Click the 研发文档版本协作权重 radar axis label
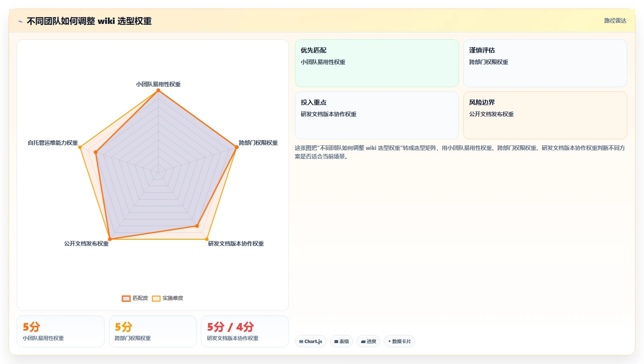This screenshot has height=364, width=644. pyautogui.click(x=236, y=244)
